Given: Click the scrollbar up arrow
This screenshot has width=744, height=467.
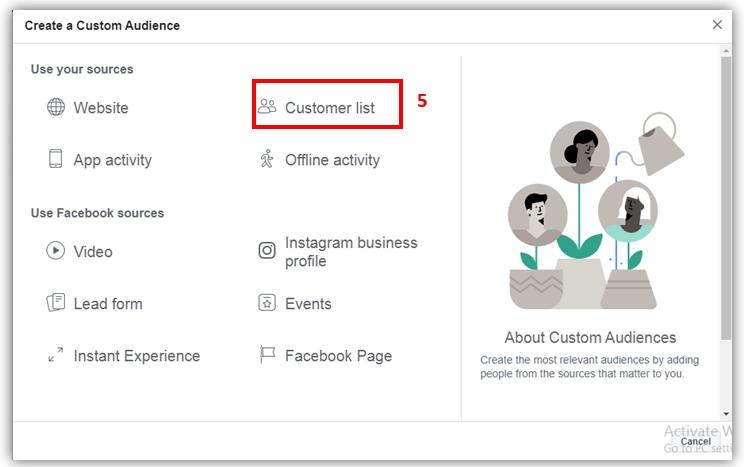Looking at the screenshot, I should (725, 50).
